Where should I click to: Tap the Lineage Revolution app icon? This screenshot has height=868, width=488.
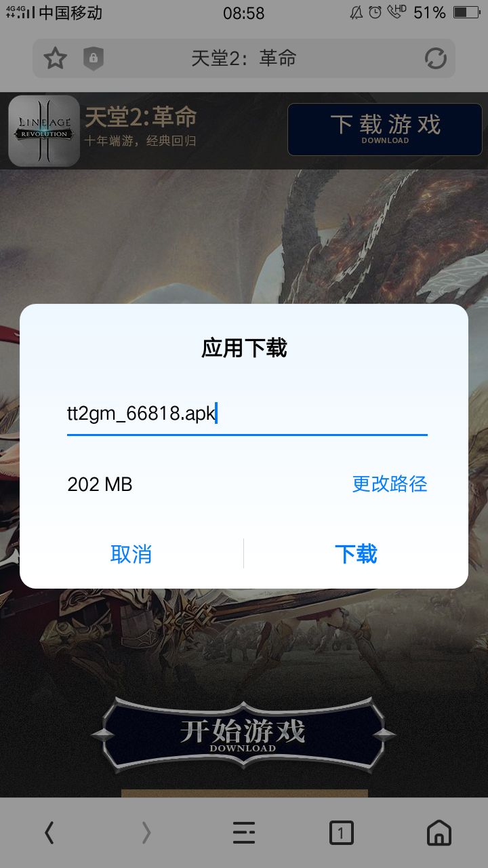point(44,131)
